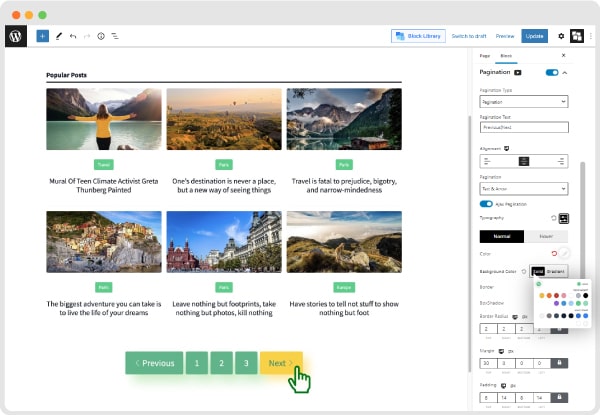Disable the Ajax Pagination toggle
The height and width of the screenshot is (415, 600).
[487, 204]
